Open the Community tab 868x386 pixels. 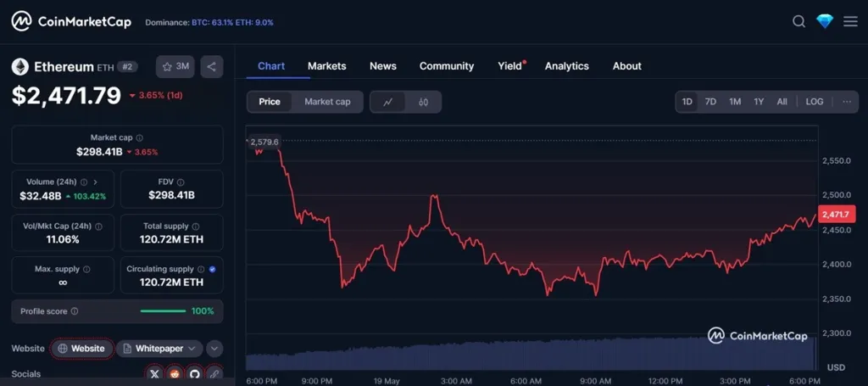(x=447, y=66)
